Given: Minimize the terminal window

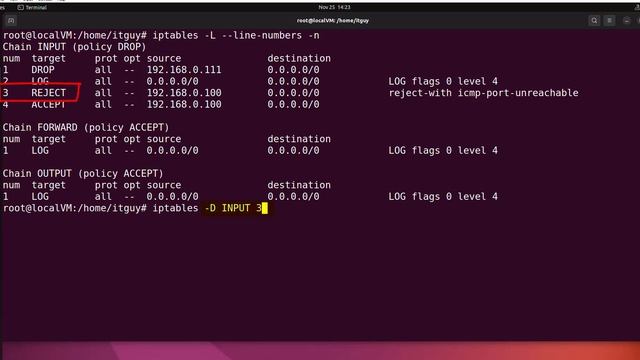Looking at the screenshot, I should pos(627,20).
